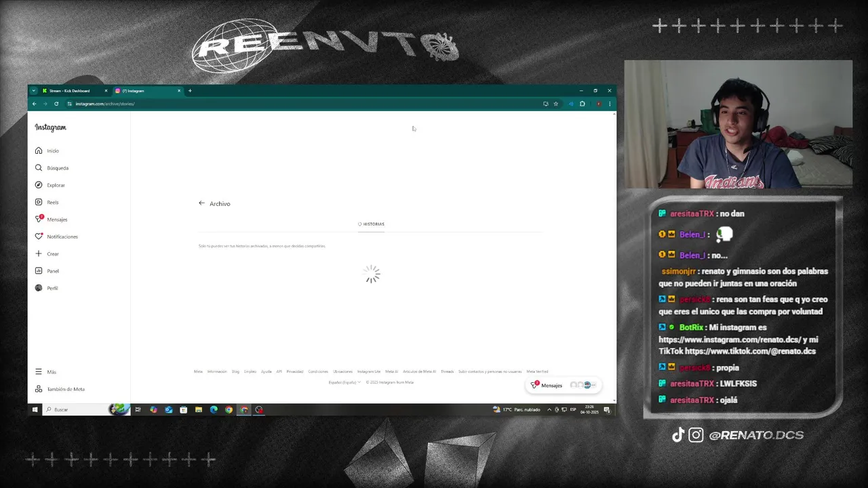Click the browser back button
This screenshot has height=488, width=868.
35,104
